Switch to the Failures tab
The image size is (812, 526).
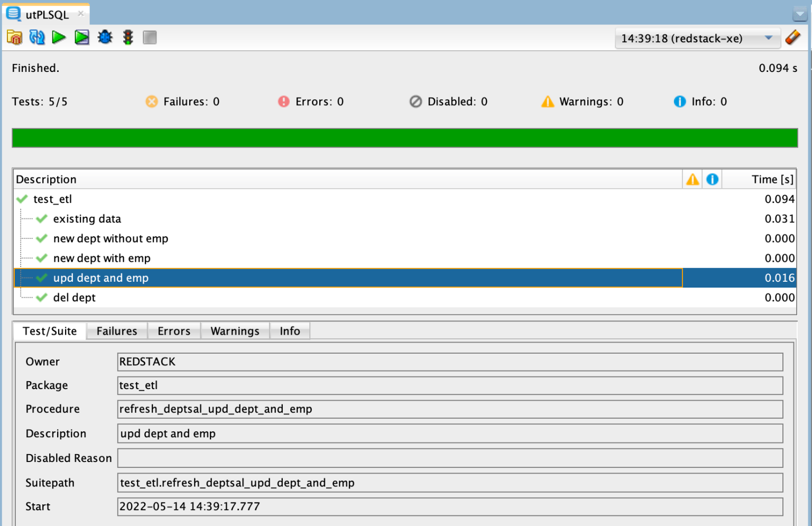click(x=116, y=331)
